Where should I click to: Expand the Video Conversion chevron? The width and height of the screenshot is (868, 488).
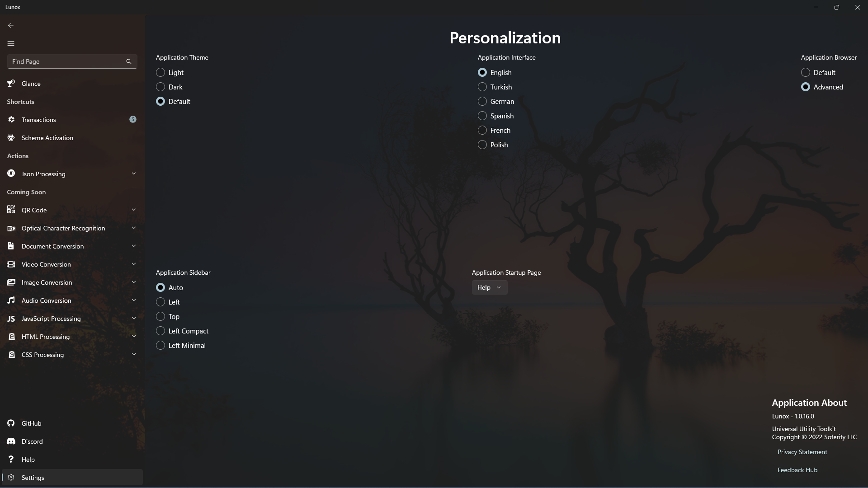[134, 264]
